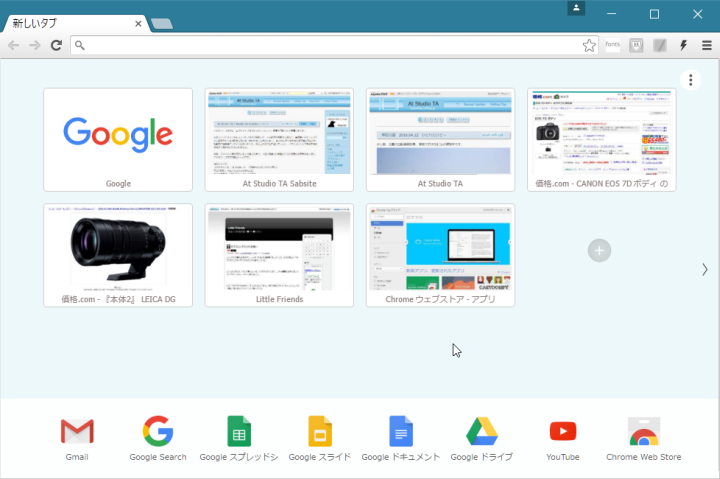Click inside the address bar
Image resolution: width=720 pixels, height=479 pixels.
pyautogui.click(x=334, y=45)
